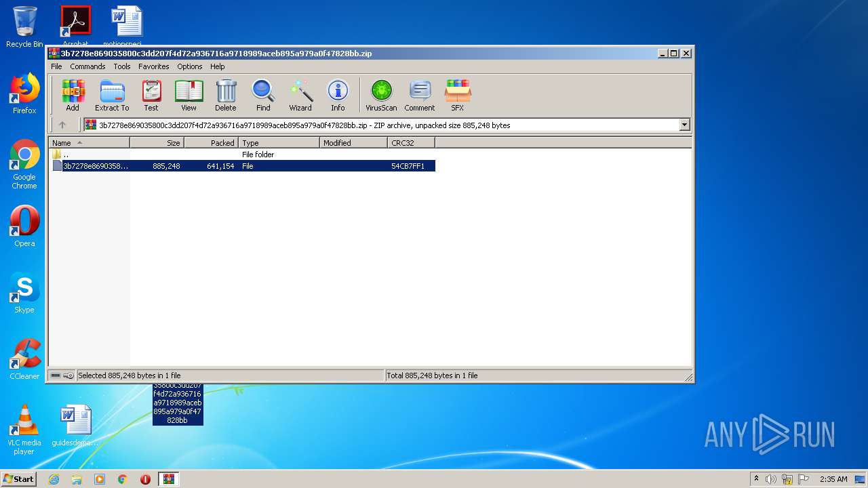Show archive Info
868x488 pixels.
tap(338, 95)
